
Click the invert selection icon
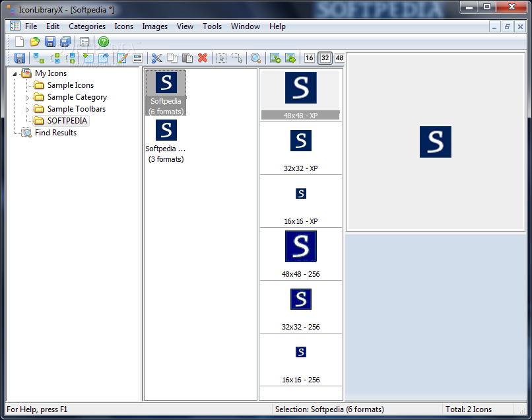point(237,58)
